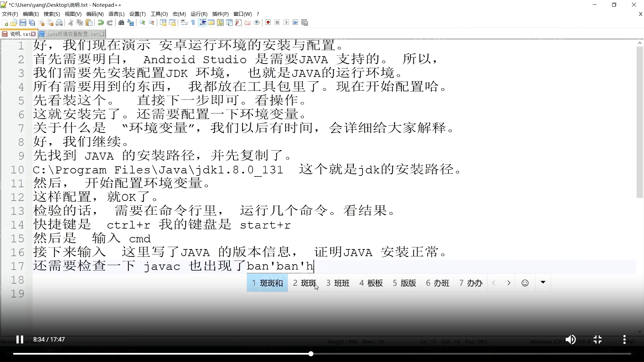The width and height of the screenshot is (644, 362).
Task: Click the Stop Recording macro icon
Action: [x=277, y=23]
